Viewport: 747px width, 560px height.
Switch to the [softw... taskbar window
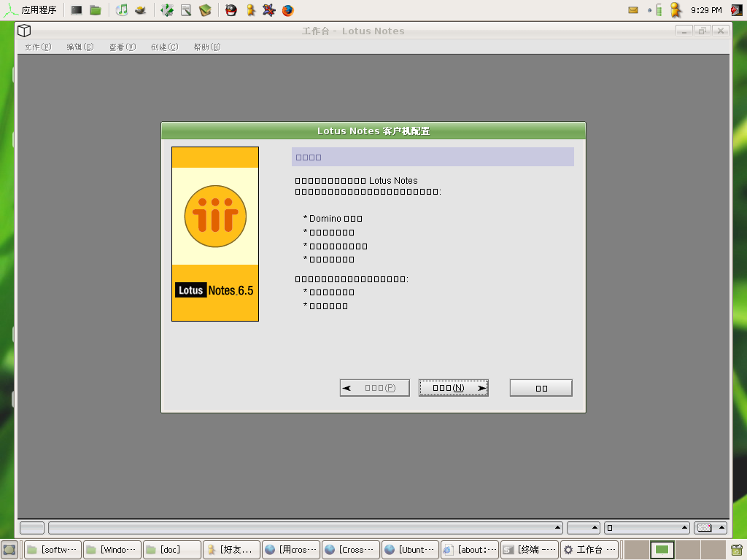(53, 550)
